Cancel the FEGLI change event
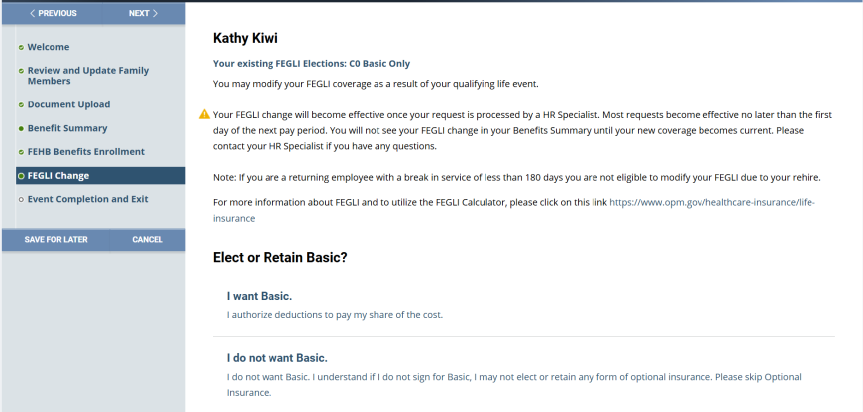 pos(147,240)
